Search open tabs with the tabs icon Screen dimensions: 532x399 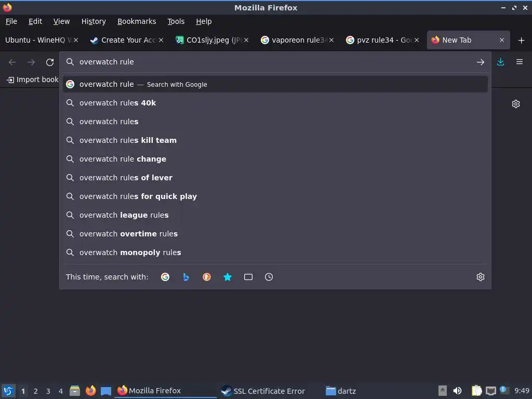coord(248,277)
